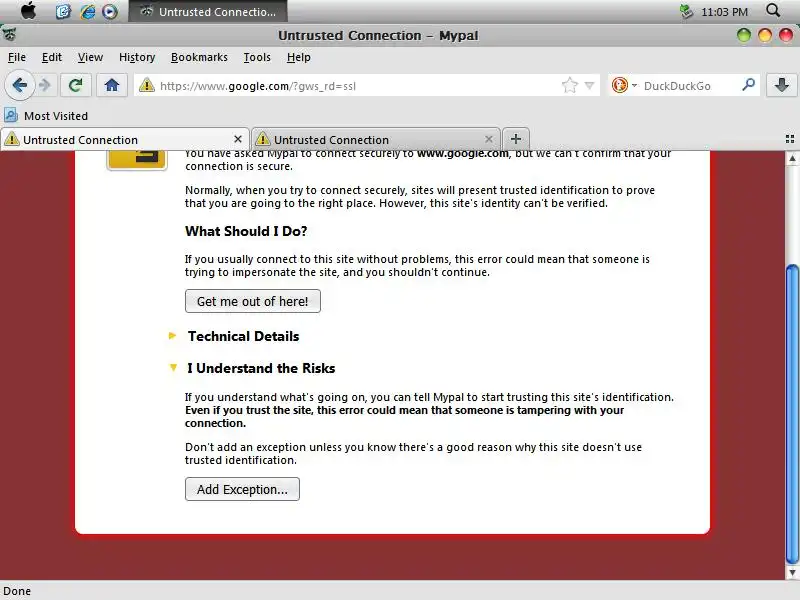Click the orange window button
Viewport: 800px width, 600px height.
[x=765, y=35]
